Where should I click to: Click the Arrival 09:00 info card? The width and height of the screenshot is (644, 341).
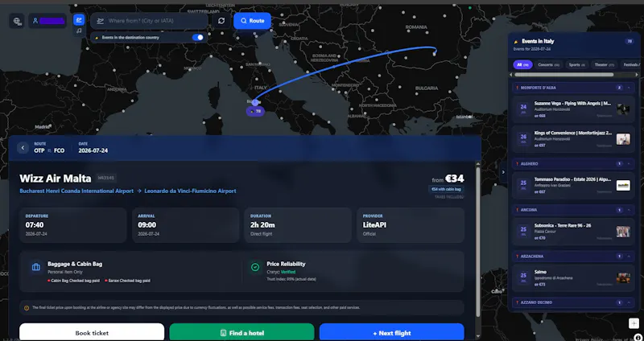pyautogui.click(x=186, y=225)
